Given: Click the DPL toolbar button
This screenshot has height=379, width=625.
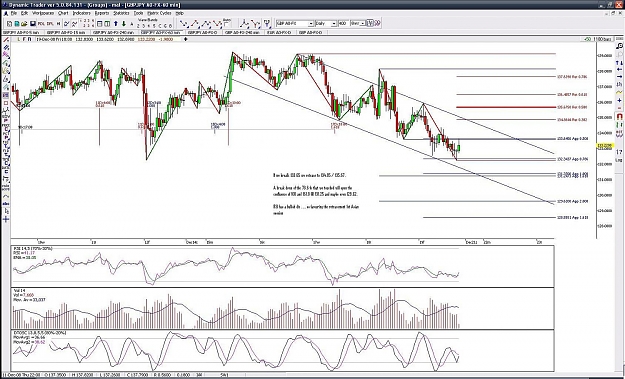Looking at the screenshot, I should click(50, 24).
